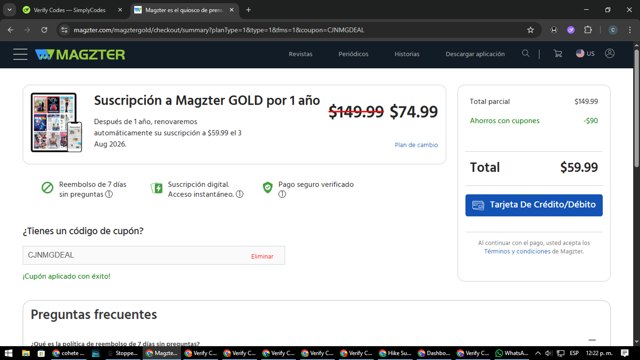This screenshot has height=360, width=640.
Task: Click the $59.99 total amount
Action: (579, 167)
